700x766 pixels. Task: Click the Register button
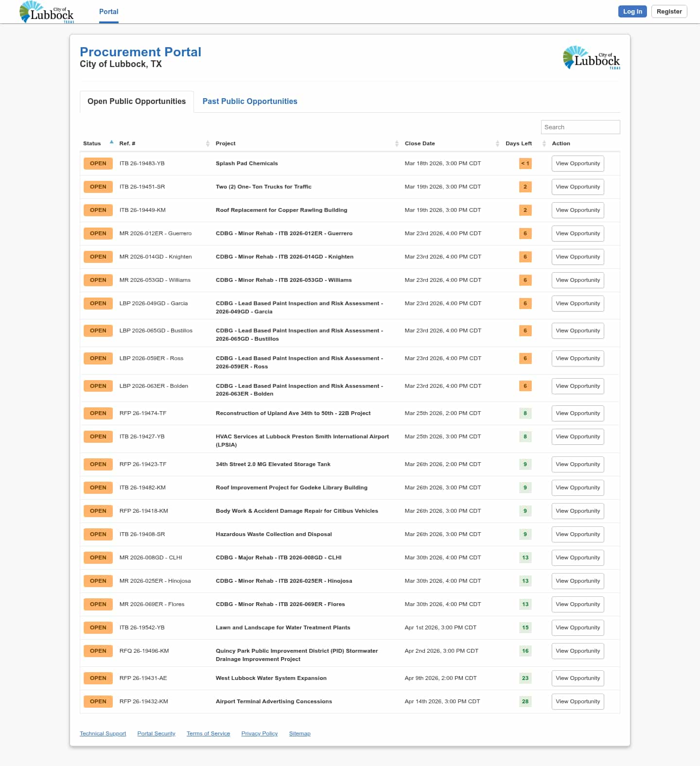point(669,12)
